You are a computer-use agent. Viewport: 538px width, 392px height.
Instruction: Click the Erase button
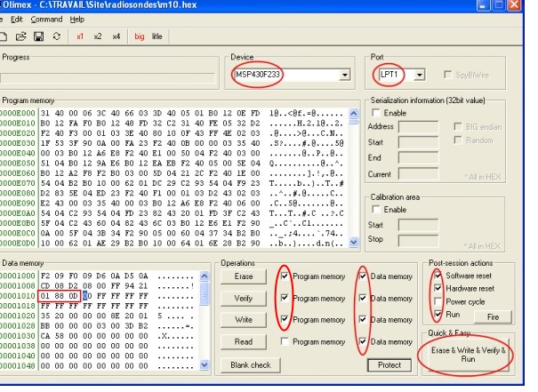(244, 276)
